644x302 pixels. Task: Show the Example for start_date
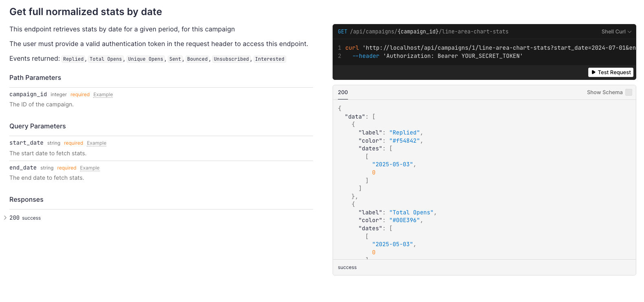[96, 143]
